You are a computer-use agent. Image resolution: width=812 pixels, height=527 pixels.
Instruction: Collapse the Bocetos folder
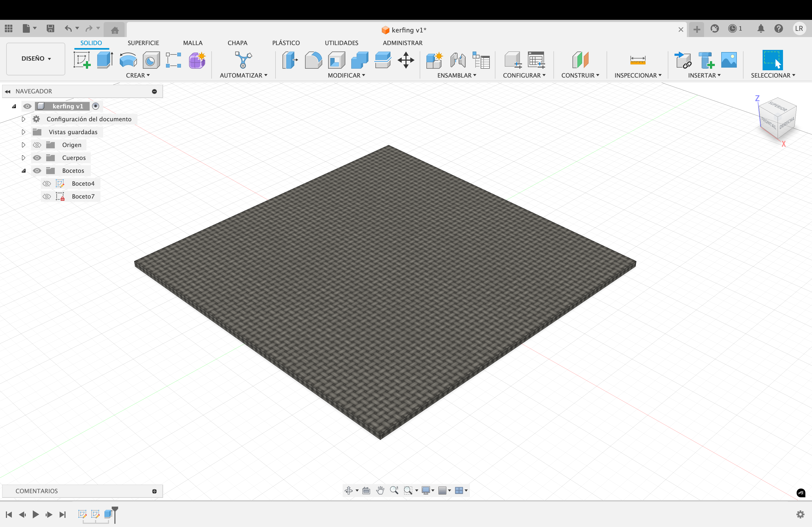(24, 171)
